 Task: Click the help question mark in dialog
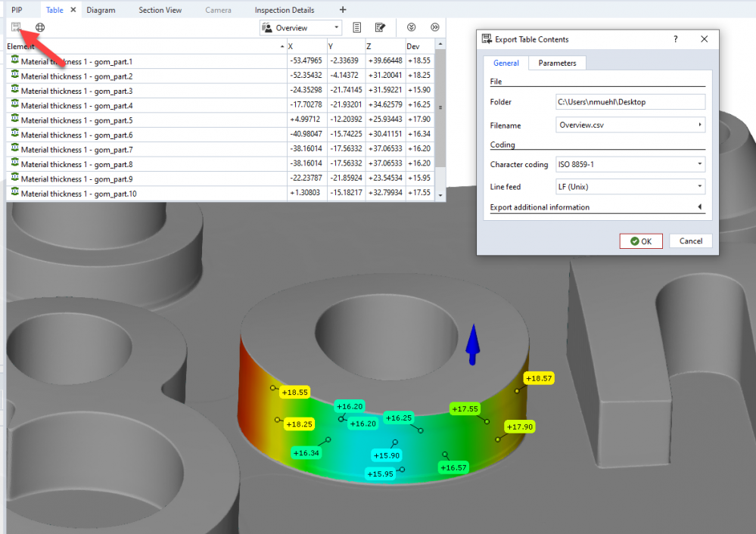pos(676,39)
